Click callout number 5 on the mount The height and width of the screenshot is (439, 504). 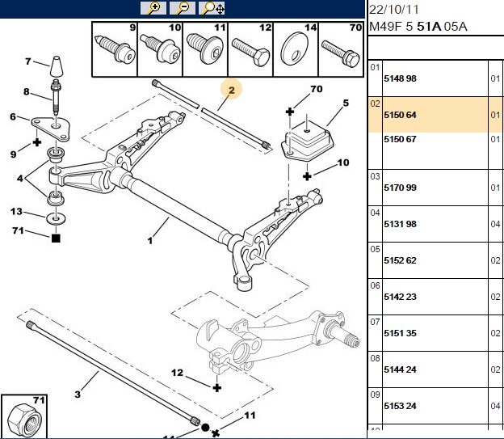point(346,103)
